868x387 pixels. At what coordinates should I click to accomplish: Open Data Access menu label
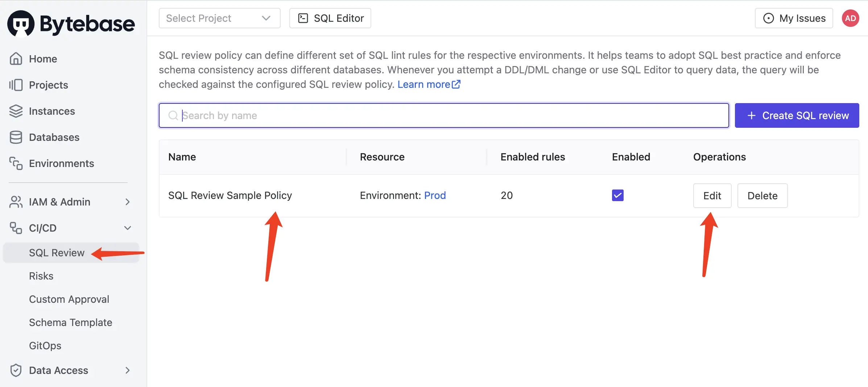(x=59, y=370)
